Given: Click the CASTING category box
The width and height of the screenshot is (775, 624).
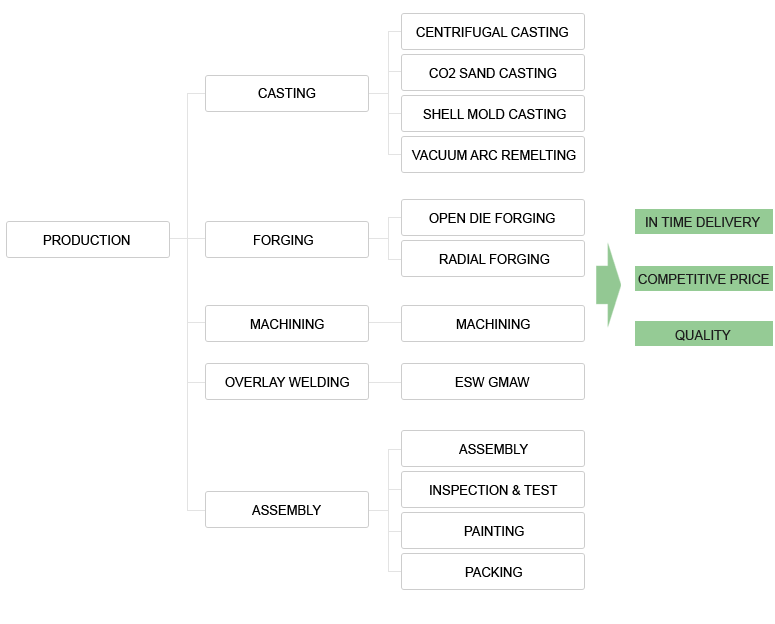Looking at the screenshot, I should pyautogui.click(x=287, y=93).
